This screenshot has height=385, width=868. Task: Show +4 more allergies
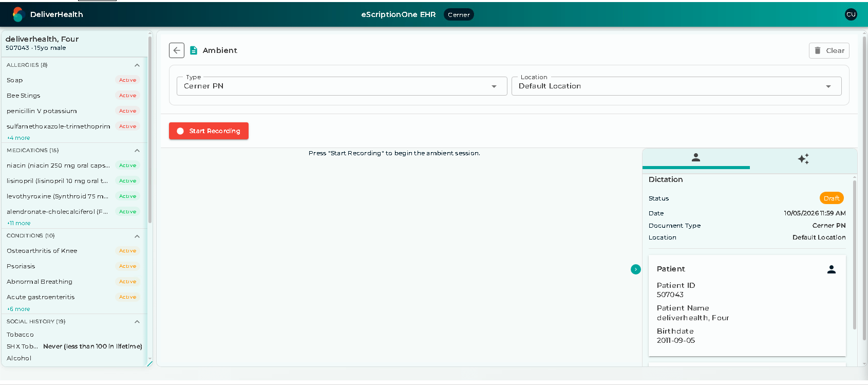pos(18,138)
